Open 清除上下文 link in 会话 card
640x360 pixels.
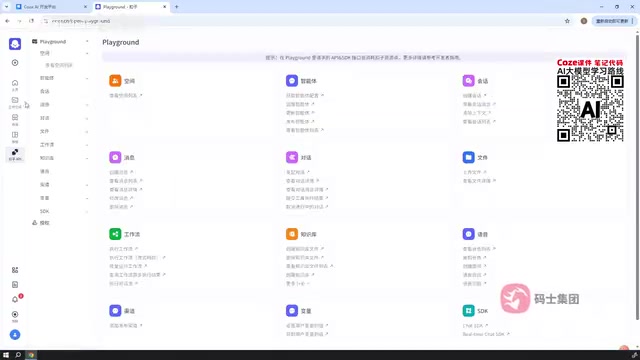[477, 113]
